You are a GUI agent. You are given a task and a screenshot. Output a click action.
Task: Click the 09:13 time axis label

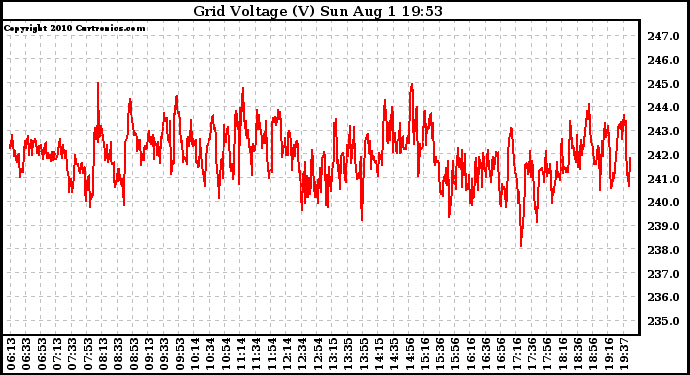coord(149,354)
